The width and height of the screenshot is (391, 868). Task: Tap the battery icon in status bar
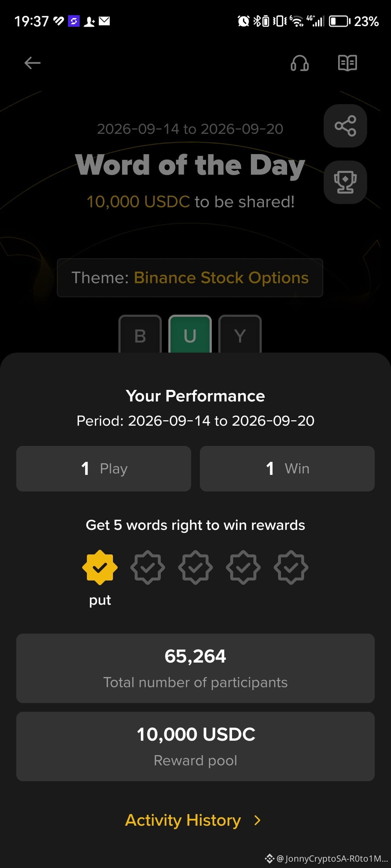[340, 21]
